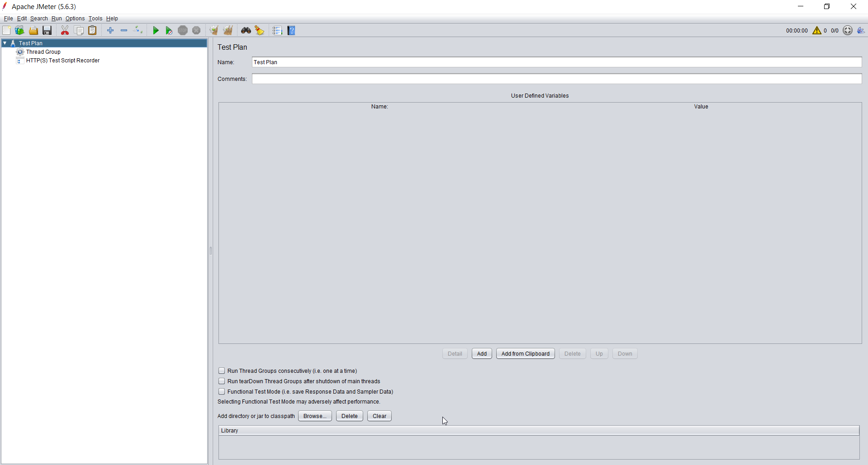Click the blue minus Collapse All icon
The height and width of the screenshot is (465, 868).
124,31
